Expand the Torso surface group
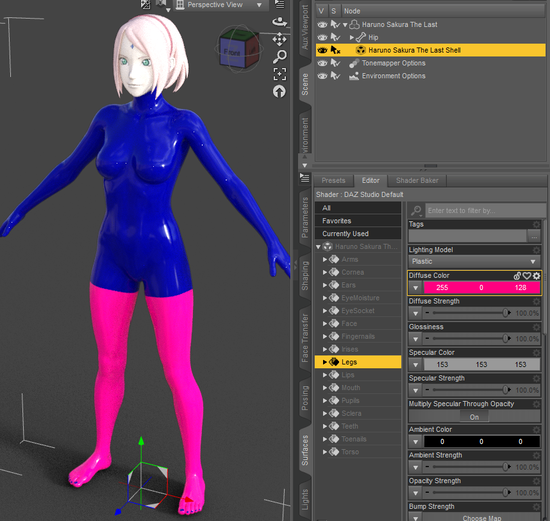Viewport: 550px width, 521px height. pyautogui.click(x=325, y=452)
